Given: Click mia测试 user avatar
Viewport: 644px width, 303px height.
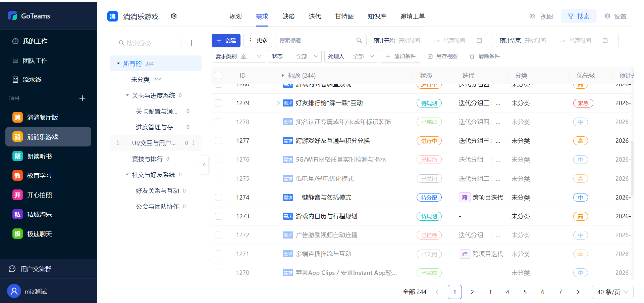Looking at the screenshot, I should pos(14,291).
